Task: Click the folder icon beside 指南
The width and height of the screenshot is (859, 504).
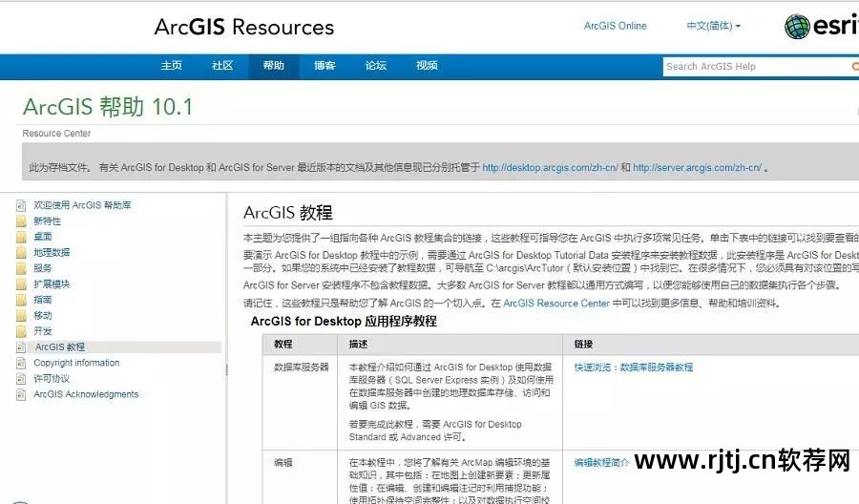Action: (21, 300)
